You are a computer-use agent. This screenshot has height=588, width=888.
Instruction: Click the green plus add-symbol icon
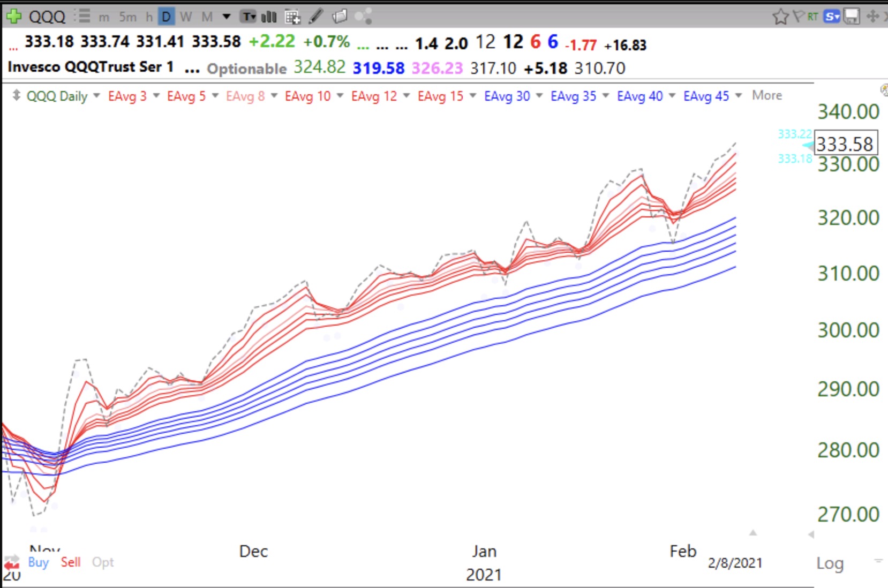(x=13, y=16)
